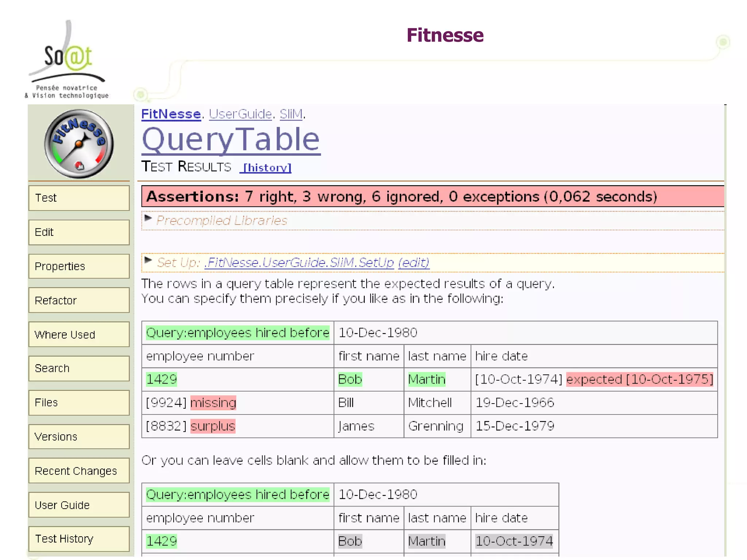Expand the Precompiled Libraries section
Image resolution: width=747 pixels, height=560 pixels.
(148, 218)
